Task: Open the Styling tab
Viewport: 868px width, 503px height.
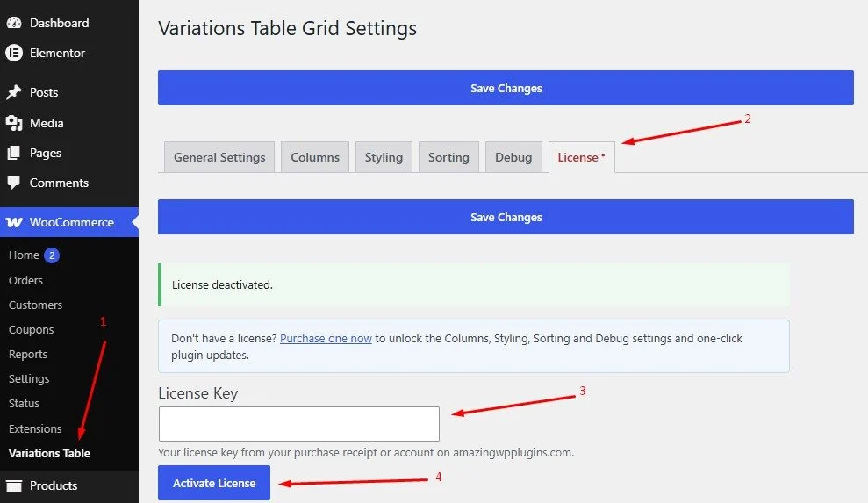Action: pos(384,157)
